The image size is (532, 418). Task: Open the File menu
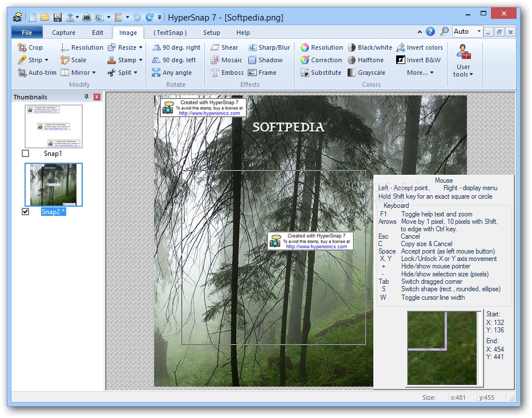(27, 33)
